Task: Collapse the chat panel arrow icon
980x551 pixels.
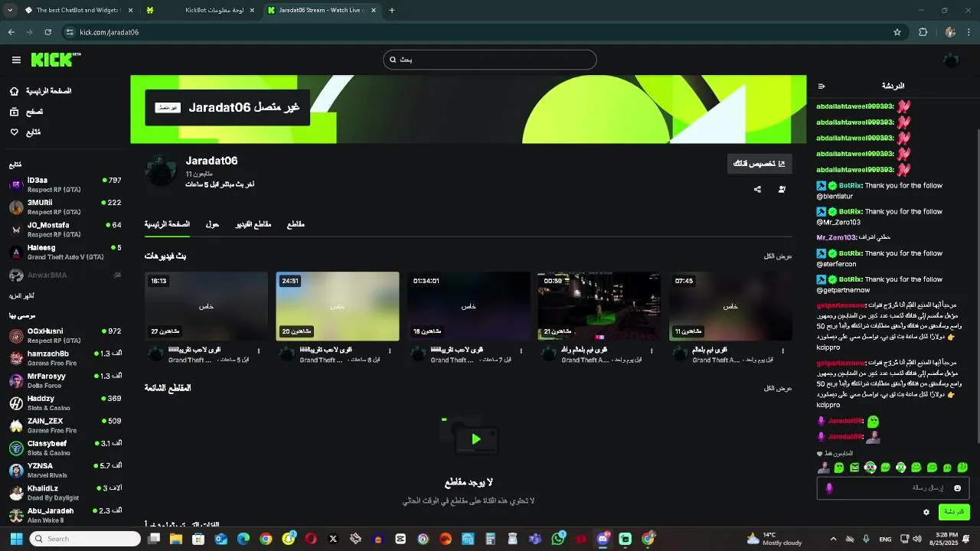Action: tap(822, 86)
